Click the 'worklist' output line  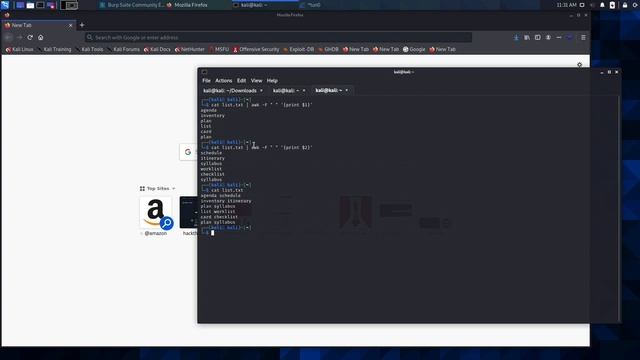[x=211, y=169]
